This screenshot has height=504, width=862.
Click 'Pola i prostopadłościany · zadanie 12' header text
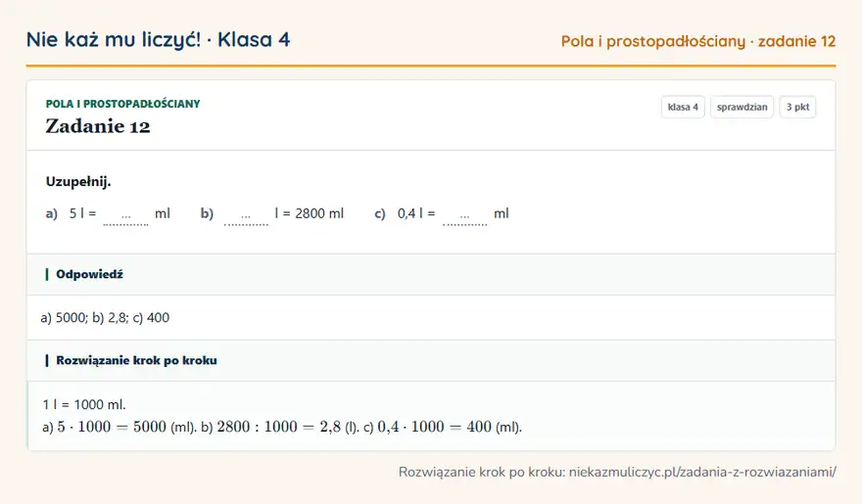point(698,41)
